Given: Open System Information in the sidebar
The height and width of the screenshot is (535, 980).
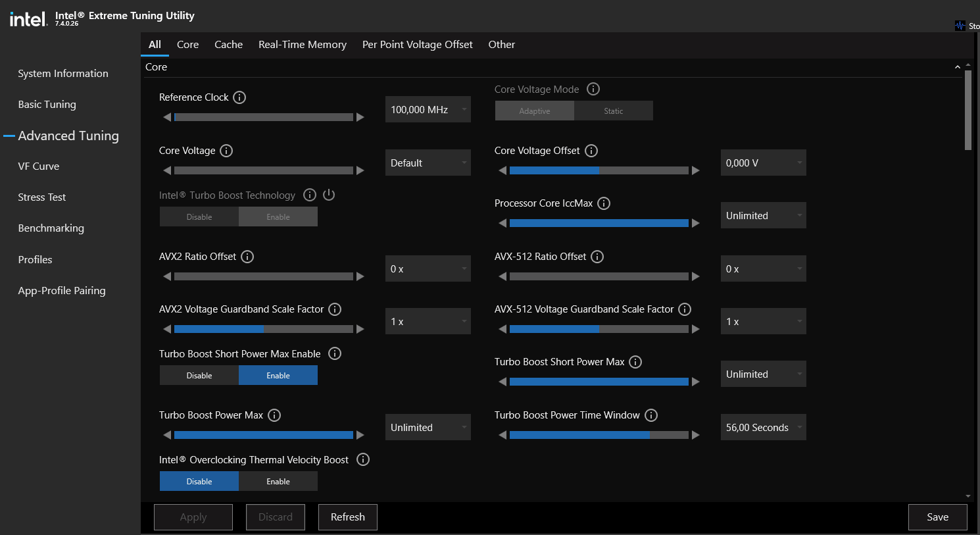Looking at the screenshot, I should click(63, 74).
